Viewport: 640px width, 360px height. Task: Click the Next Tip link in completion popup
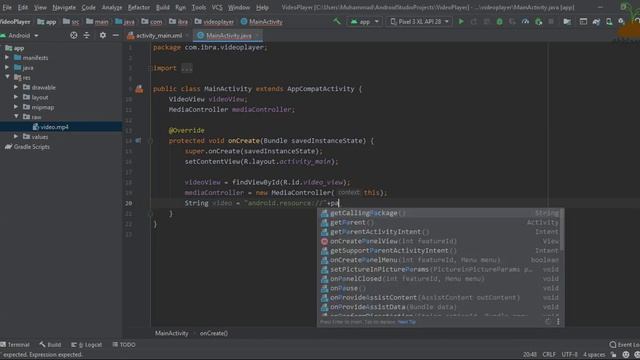[x=407, y=322]
